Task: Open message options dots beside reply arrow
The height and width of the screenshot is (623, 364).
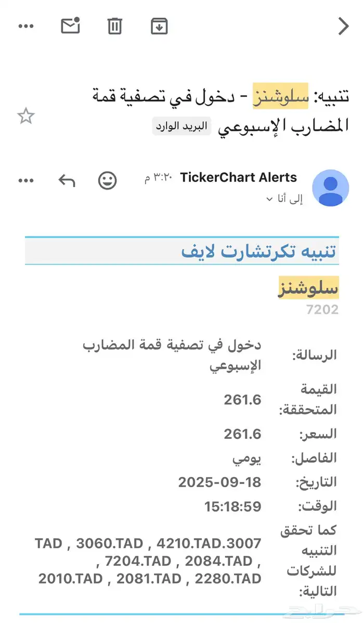Action: [x=26, y=181]
